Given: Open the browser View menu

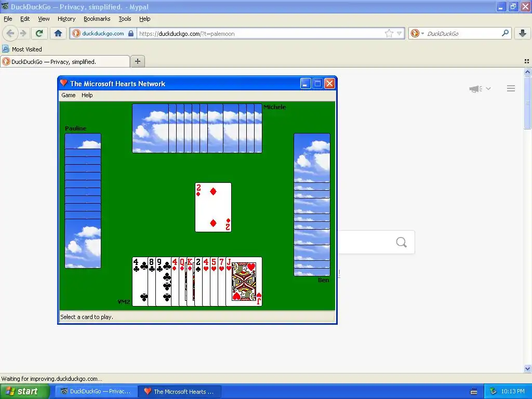Looking at the screenshot, I should tap(44, 19).
